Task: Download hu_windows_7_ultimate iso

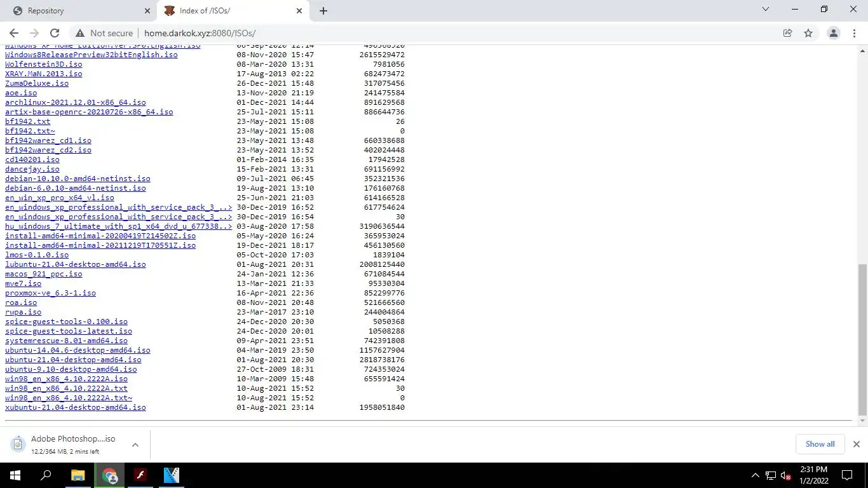Action: point(119,226)
